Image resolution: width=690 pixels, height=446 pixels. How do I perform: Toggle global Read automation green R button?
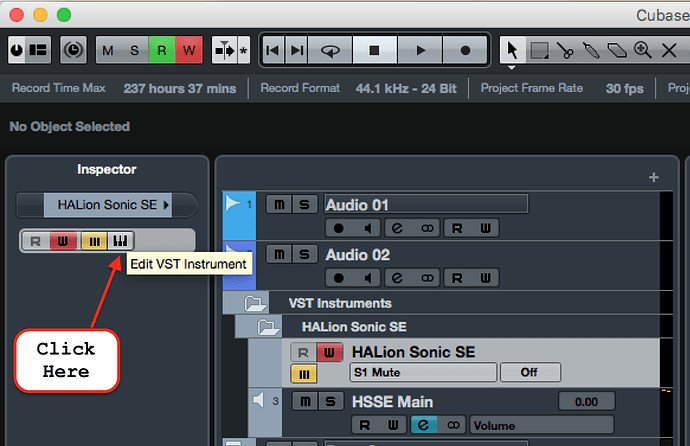(162, 51)
